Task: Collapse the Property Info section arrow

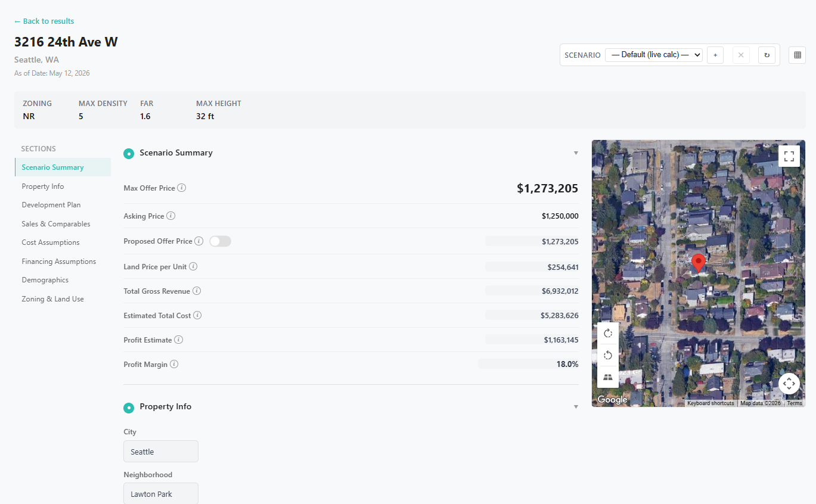Action: click(x=576, y=407)
